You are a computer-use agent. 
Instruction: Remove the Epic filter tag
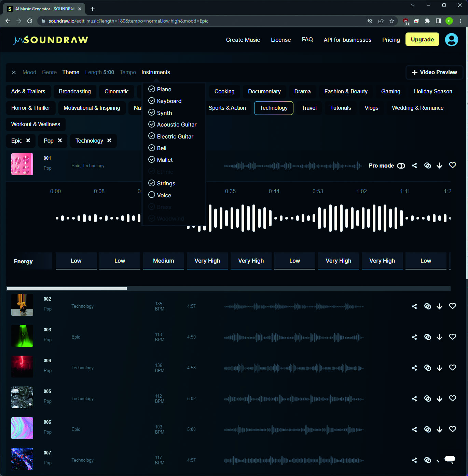pyautogui.click(x=28, y=141)
